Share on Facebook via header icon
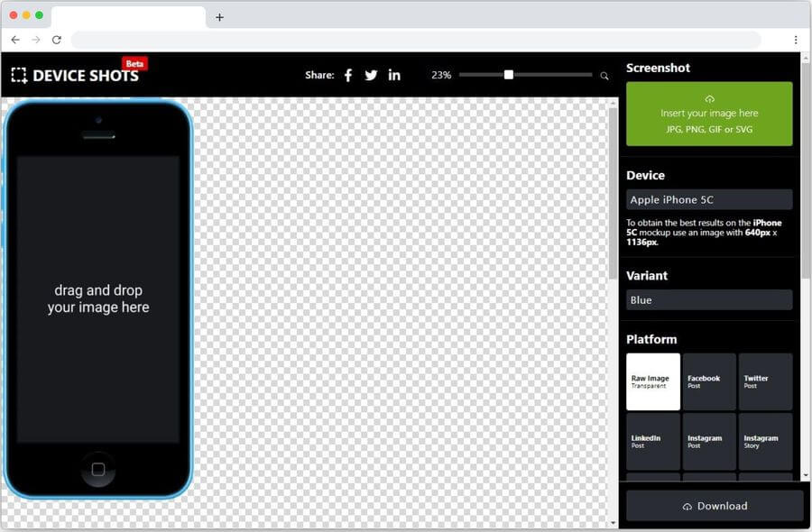 coord(348,76)
